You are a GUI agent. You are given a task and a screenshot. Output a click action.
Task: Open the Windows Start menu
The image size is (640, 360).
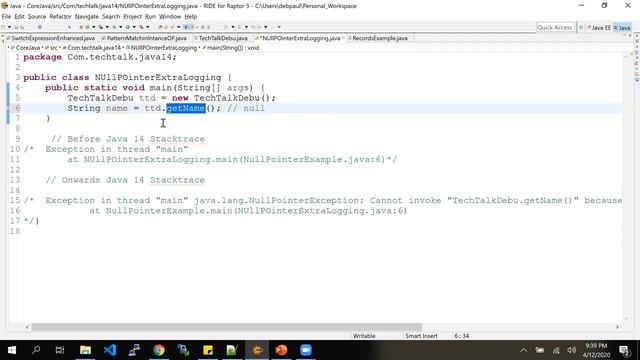pyautogui.click(x=12, y=350)
